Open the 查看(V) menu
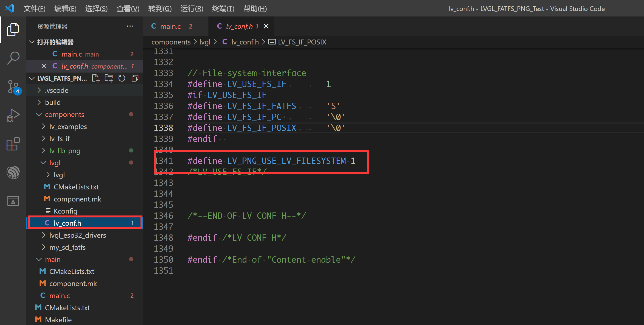Screen dimensions: 644x325 (x=127, y=9)
